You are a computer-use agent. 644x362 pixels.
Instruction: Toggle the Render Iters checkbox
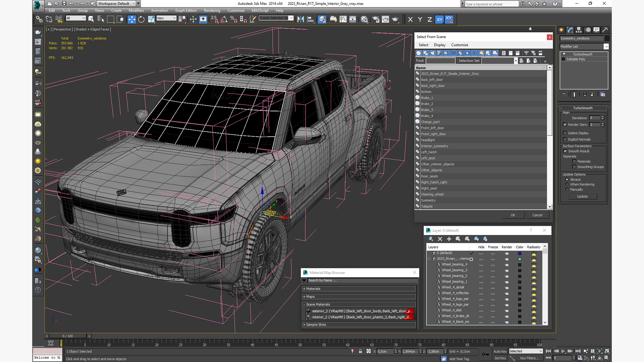point(565,125)
